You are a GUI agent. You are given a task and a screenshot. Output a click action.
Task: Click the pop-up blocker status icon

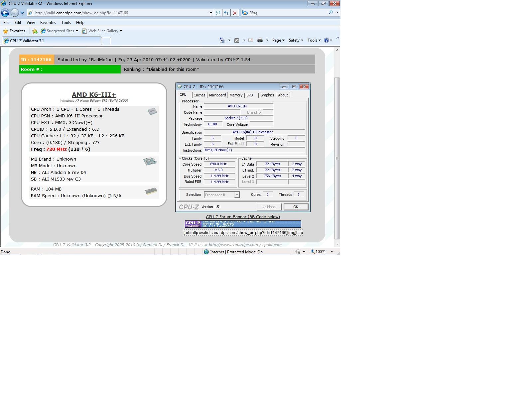coord(298,252)
